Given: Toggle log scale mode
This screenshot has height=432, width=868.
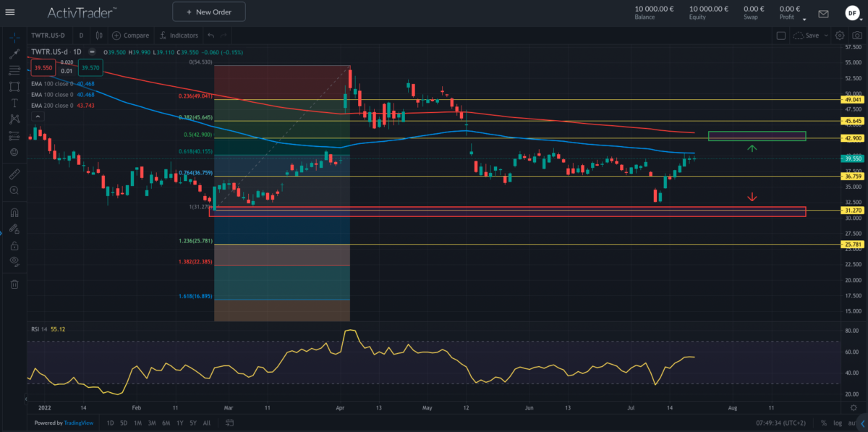Looking at the screenshot, I should [x=838, y=423].
